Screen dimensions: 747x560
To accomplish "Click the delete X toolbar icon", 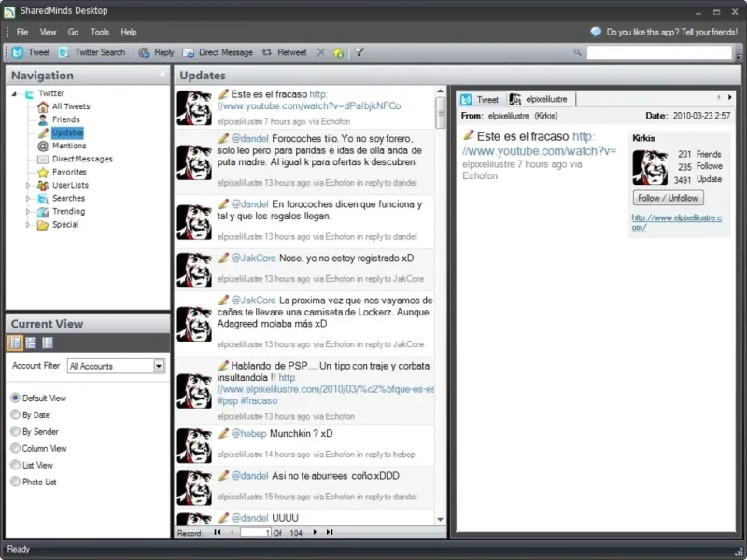I will click(320, 52).
